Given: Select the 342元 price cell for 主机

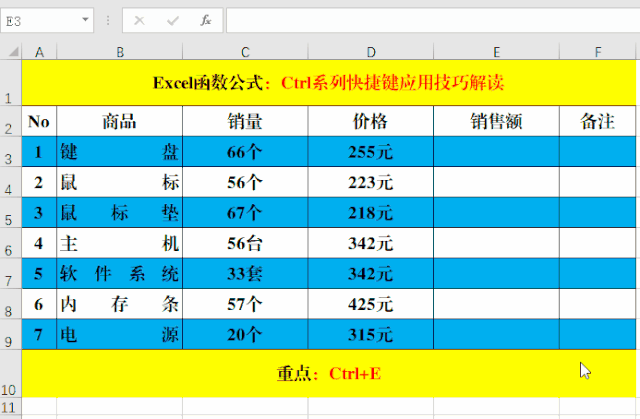Looking at the screenshot, I should (370, 243).
